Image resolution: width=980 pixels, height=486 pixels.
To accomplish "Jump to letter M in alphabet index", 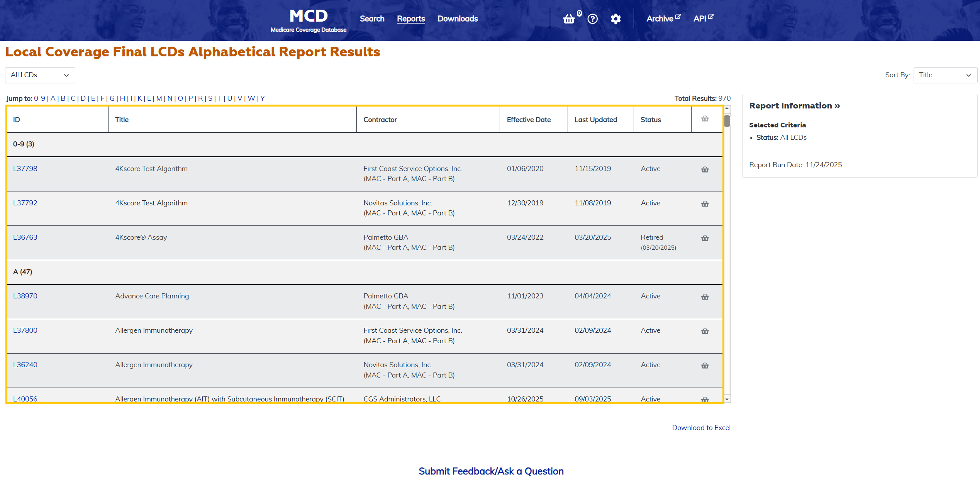I will 159,98.
